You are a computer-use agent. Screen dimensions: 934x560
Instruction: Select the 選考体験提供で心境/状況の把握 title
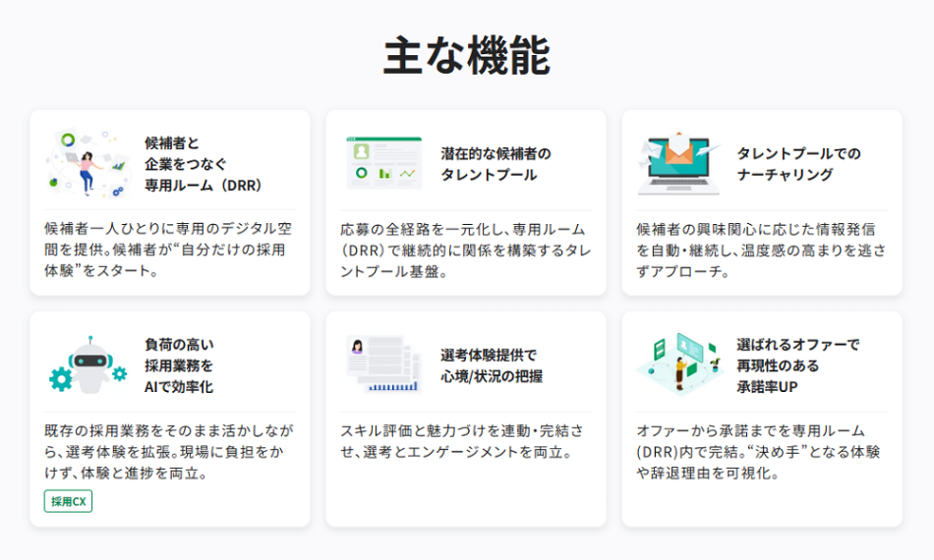point(491,365)
